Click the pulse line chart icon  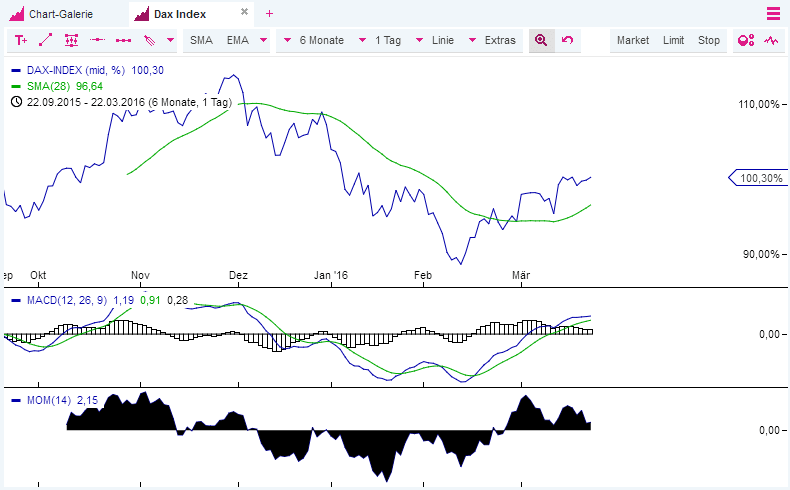coord(771,40)
